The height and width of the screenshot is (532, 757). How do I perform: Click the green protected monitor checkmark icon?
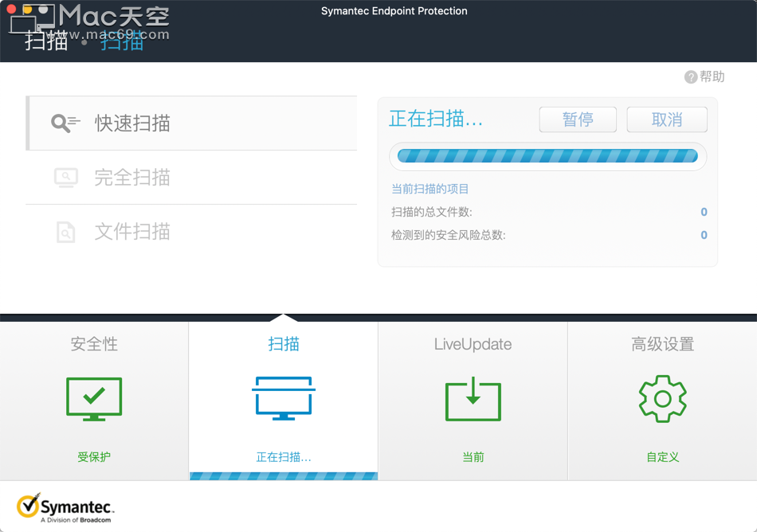[x=94, y=399]
